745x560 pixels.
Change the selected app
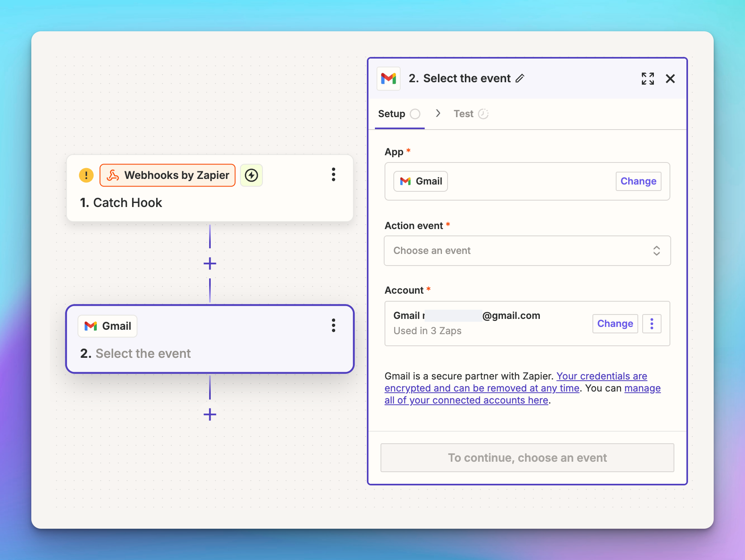coord(638,181)
